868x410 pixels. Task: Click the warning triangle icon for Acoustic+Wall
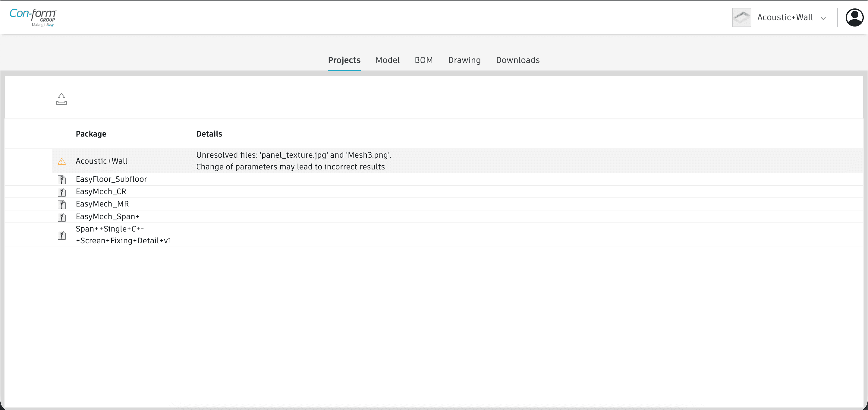[x=62, y=162]
